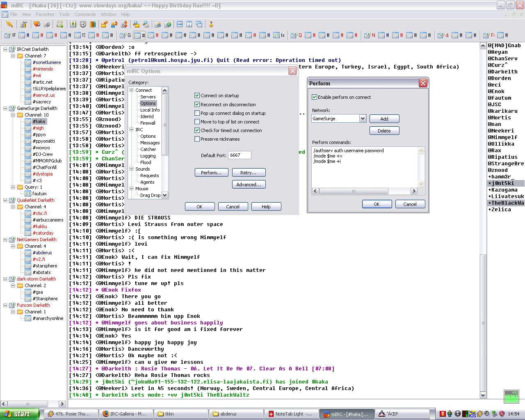Open the Tools menu

tap(64, 14)
